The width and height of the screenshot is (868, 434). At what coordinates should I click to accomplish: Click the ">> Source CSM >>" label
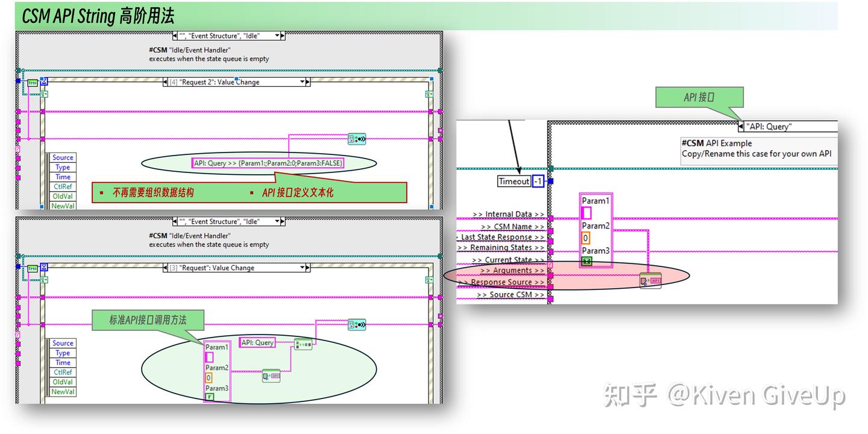[511, 294]
